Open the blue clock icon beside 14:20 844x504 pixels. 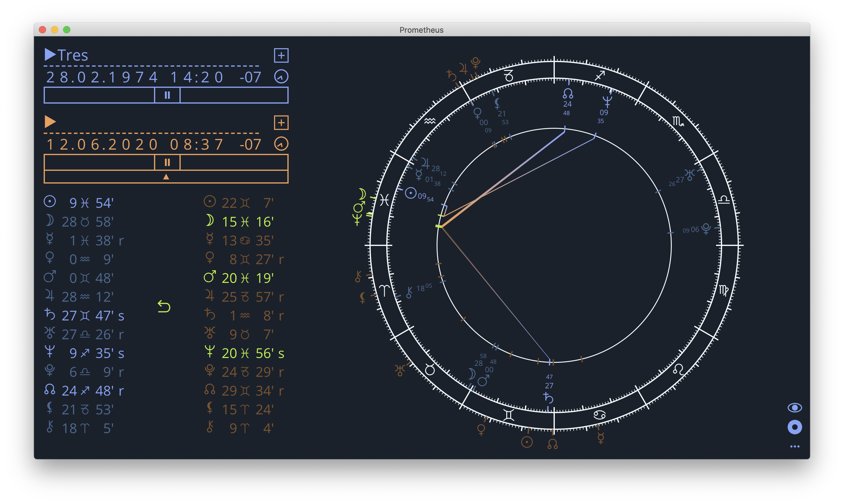click(x=281, y=77)
